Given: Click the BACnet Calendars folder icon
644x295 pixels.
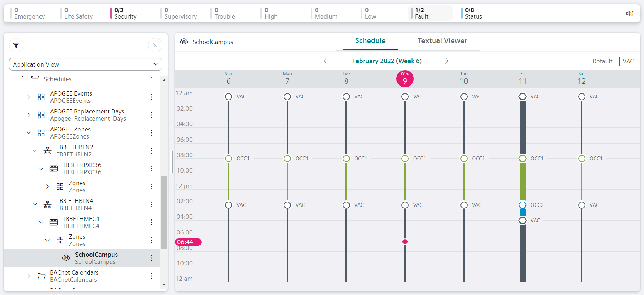Looking at the screenshot, I should pyautogui.click(x=42, y=276).
